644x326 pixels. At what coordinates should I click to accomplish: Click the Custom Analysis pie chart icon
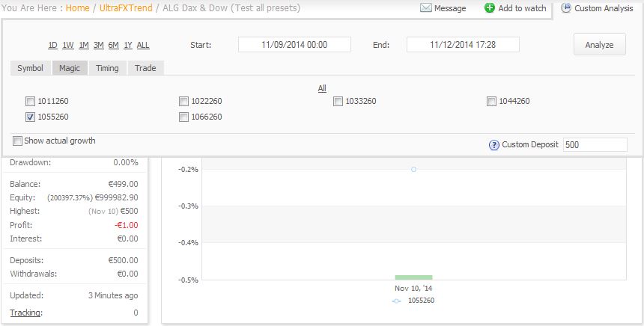click(x=566, y=8)
